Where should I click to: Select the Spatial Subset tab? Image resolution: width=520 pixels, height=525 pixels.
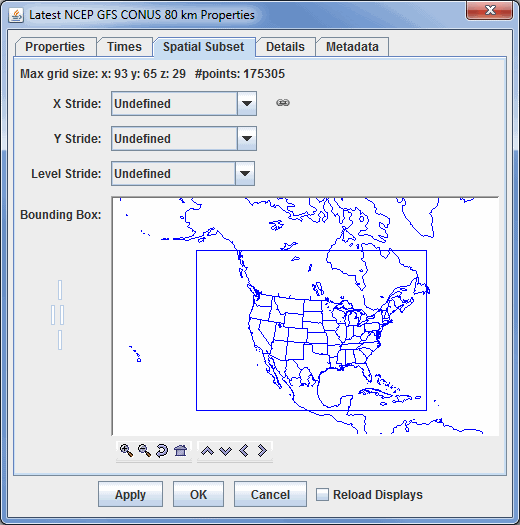(x=204, y=47)
